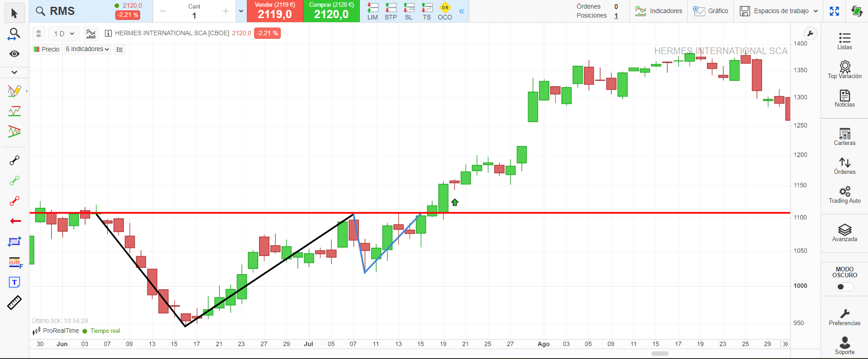Viewport: 868px width, 359px height.
Task: Select the ruler measurement tool
Action: pos(14,303)
